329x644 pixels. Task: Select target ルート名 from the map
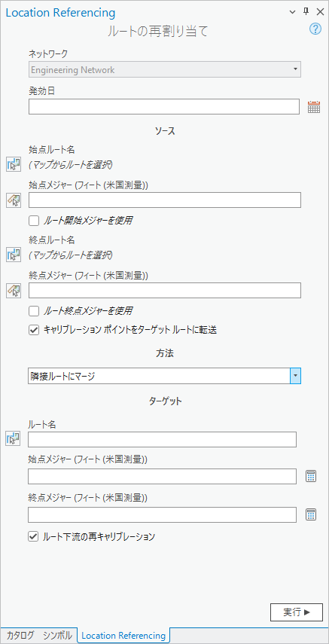point(13,438)
